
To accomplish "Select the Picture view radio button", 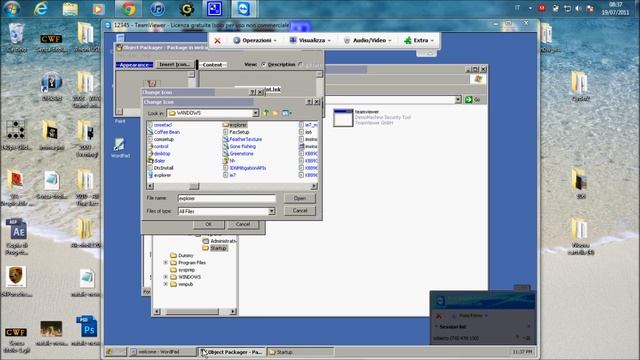I will click(300, 64).
